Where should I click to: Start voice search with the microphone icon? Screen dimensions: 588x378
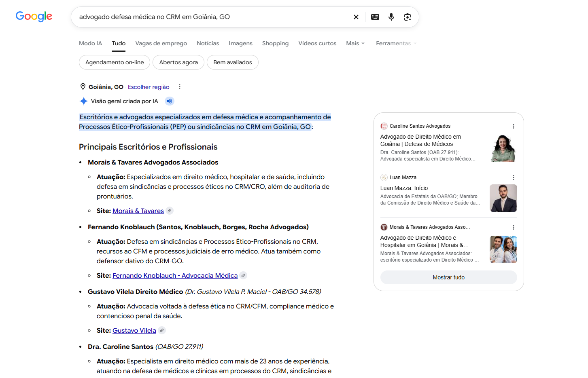click(391, 17)
